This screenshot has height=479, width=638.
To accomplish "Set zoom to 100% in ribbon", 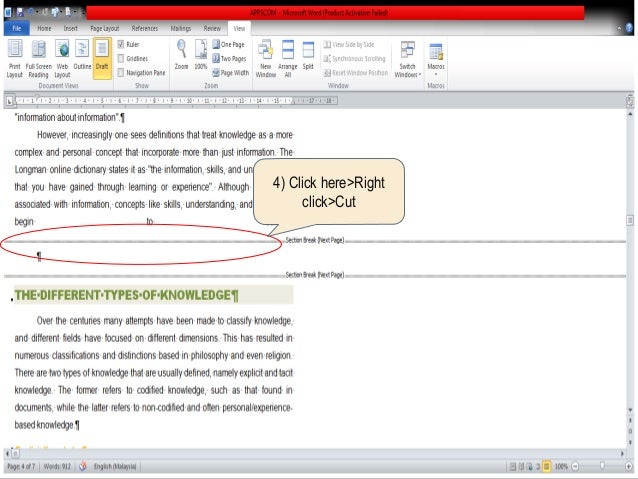I will (x=201, y=55).
